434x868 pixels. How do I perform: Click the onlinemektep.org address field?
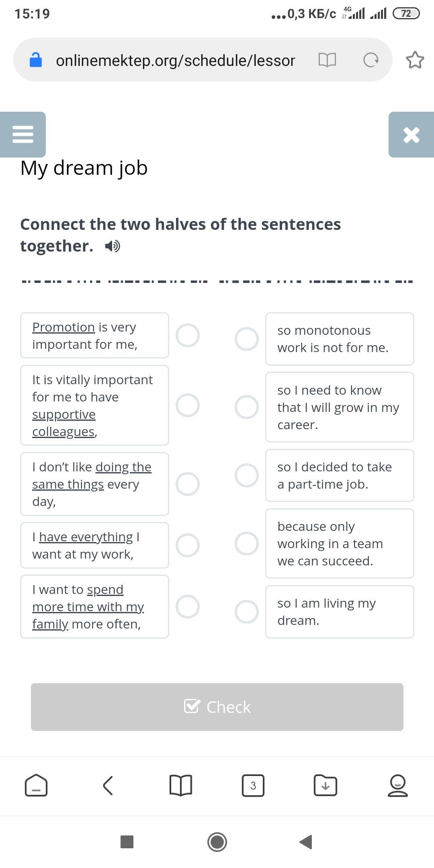coord(175,60)
